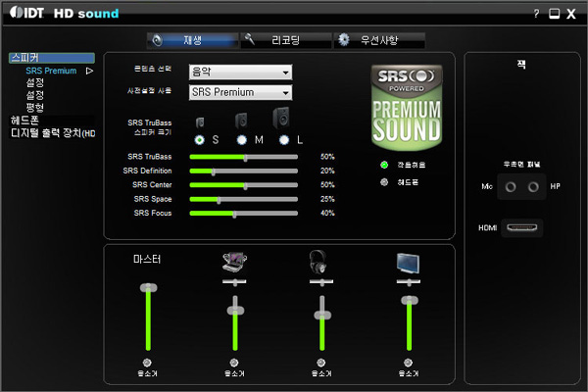Screen dimensions: 588x392
Task: Switch to the 재생 tab
Action: (193, 40)
